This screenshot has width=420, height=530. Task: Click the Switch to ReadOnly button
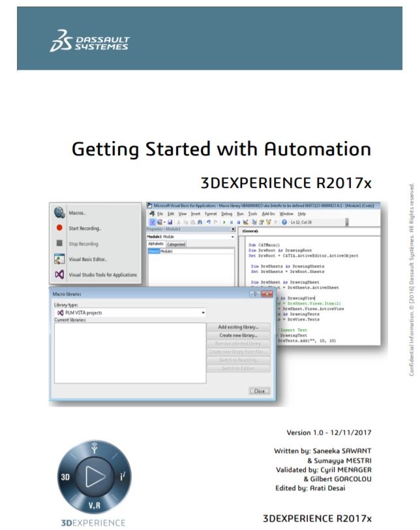(238, 360)
